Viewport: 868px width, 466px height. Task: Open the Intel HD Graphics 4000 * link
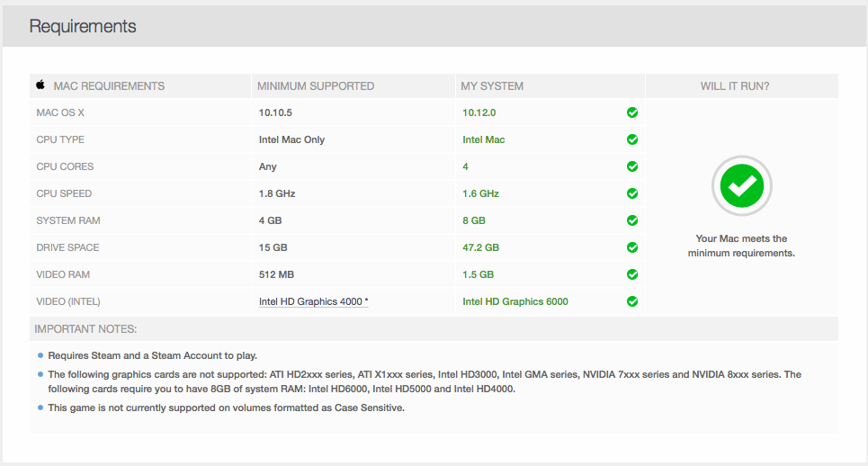[x=313, y=301]
